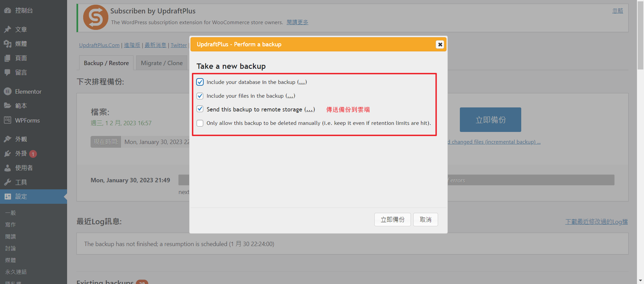
Task: Click the 外觀 paintbrush icon
Action: coord(8,139)
